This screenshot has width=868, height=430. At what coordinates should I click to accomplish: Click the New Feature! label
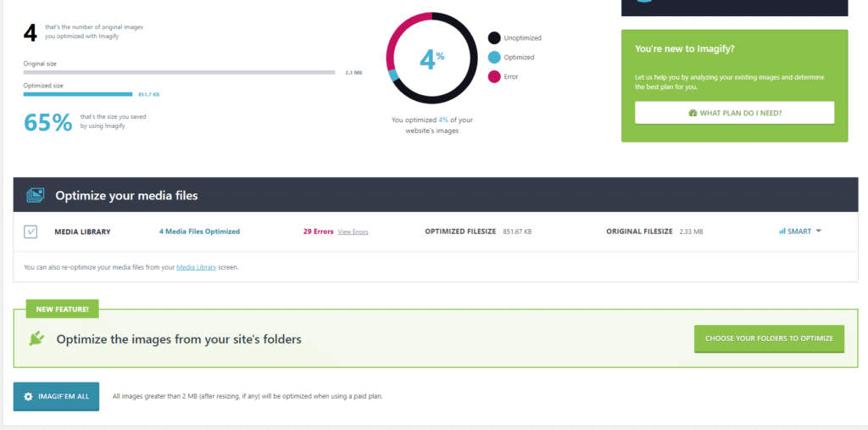tap(62, 309)
